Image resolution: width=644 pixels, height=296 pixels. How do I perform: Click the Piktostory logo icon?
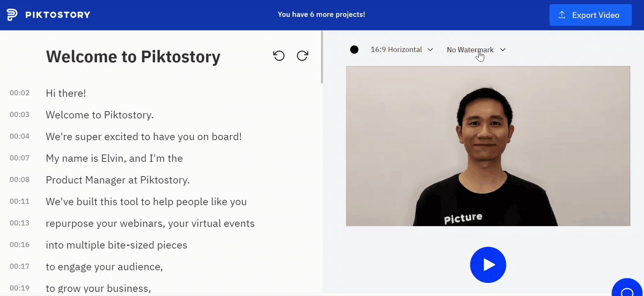(12, 15)
